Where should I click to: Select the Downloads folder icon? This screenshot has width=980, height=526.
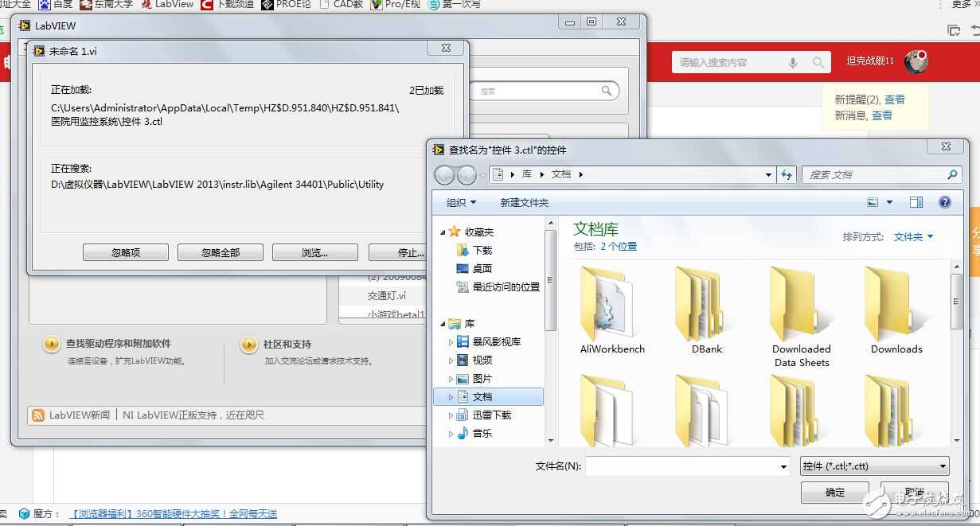point(896,305)
